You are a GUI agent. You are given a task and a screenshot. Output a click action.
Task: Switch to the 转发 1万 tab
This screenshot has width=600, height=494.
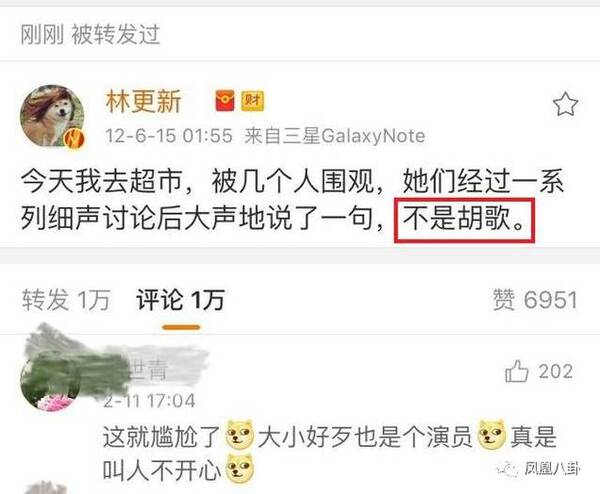click(x=66, y=300)
